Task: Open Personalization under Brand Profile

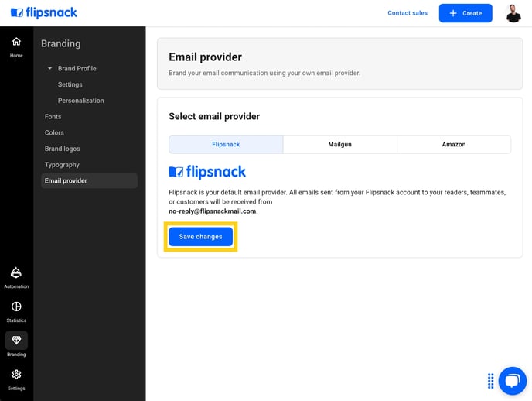Action: (x=80, y=101)
